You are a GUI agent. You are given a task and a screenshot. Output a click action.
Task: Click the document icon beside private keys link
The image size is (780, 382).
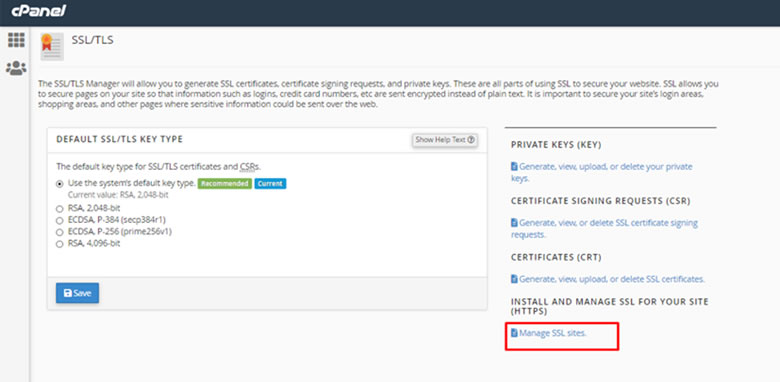[514, 166]
